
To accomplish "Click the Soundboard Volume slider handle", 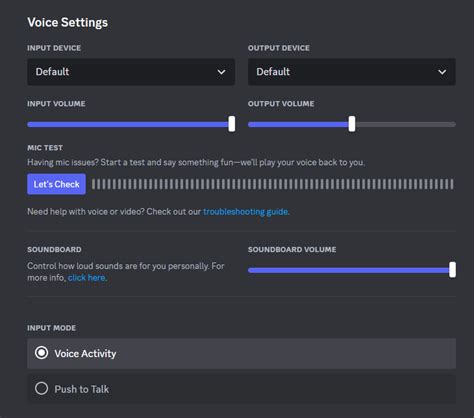I will coord(452,270).
